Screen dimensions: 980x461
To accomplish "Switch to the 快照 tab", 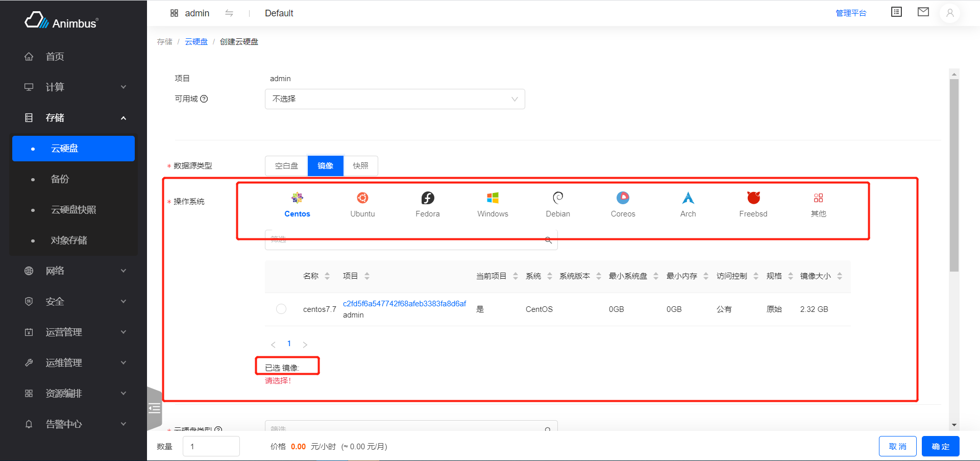I will 360,165.
